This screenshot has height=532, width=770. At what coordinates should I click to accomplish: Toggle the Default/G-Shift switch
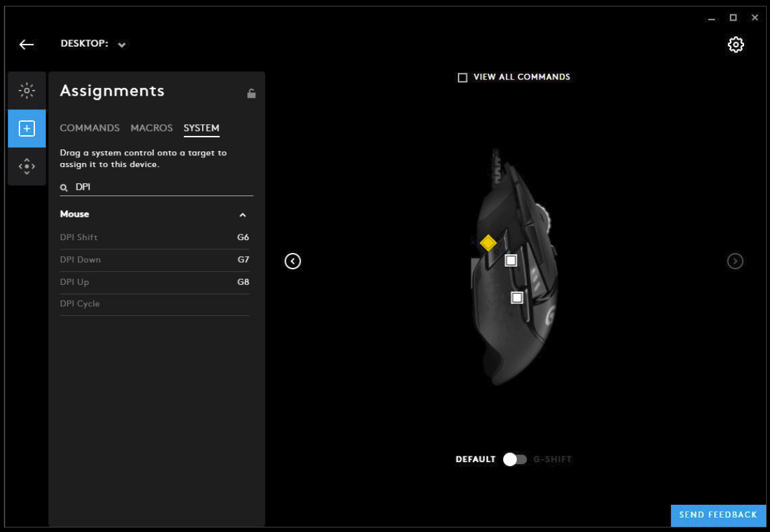(x=515, y=460)
